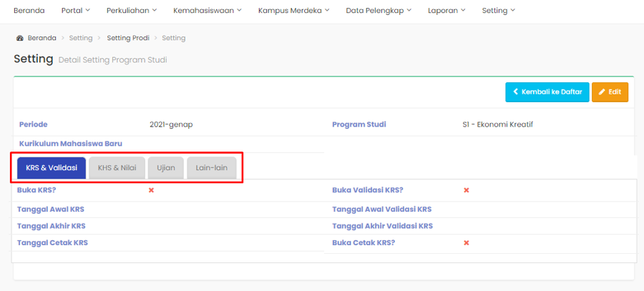Open the Data Pelengkap menu
The height and width of the screenshot is (291, 644).
coord(379,11)
